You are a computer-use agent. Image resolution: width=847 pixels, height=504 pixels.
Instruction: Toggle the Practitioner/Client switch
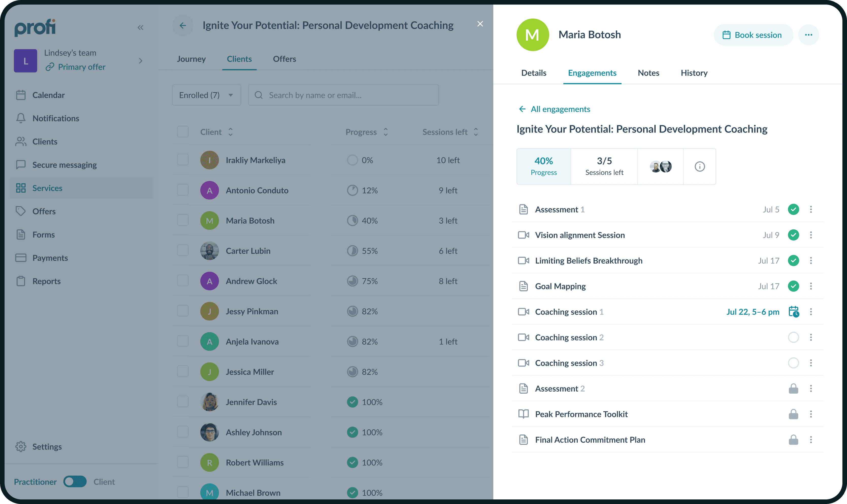click(x=75, y=482)
